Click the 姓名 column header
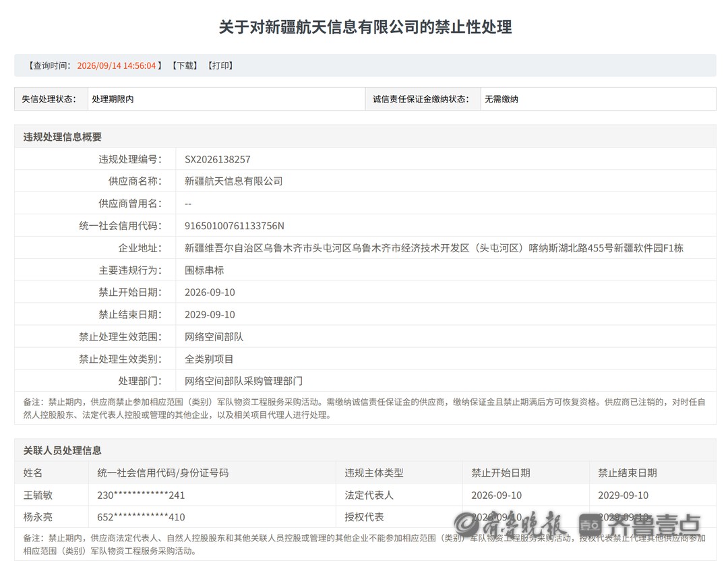The width and height of the screenshot is (728, 567). tap(33, 473)
